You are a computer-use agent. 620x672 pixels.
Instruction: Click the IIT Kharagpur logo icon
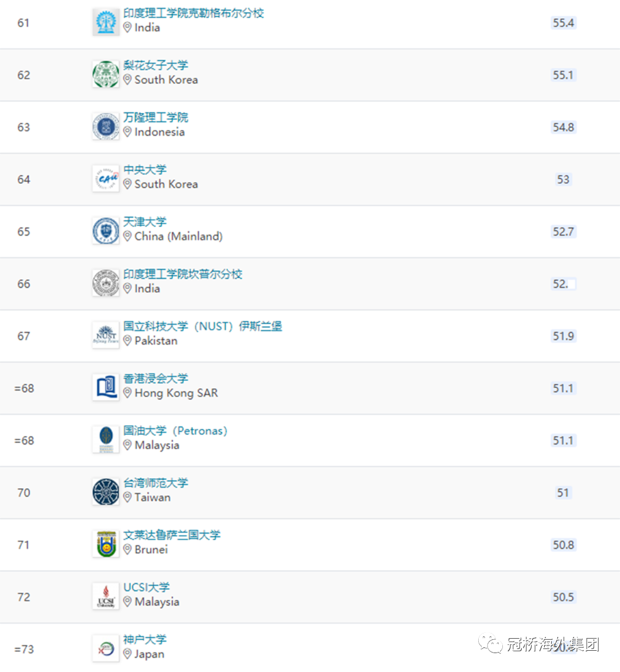106,22
